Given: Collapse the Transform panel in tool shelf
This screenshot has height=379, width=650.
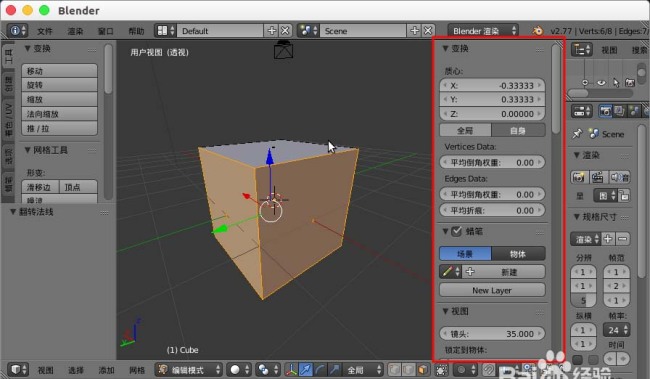Looking at the screenshot, I should click(28, 49).
